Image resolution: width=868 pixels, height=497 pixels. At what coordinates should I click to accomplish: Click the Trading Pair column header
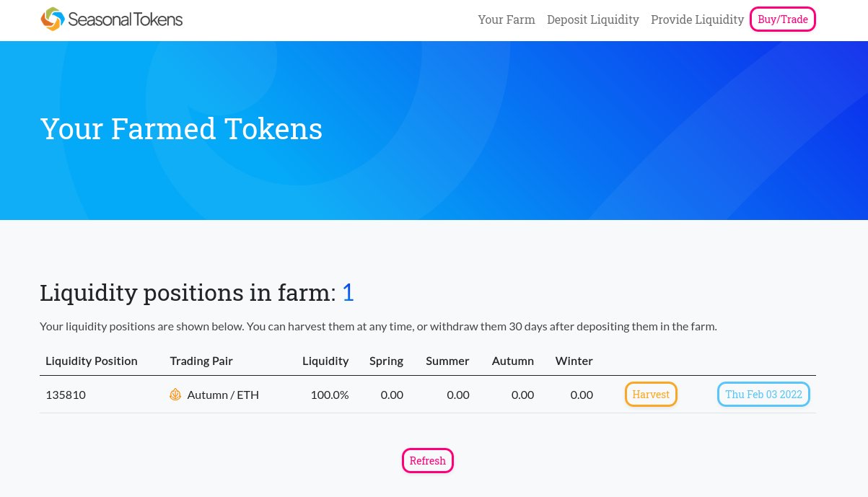[201, 361]
